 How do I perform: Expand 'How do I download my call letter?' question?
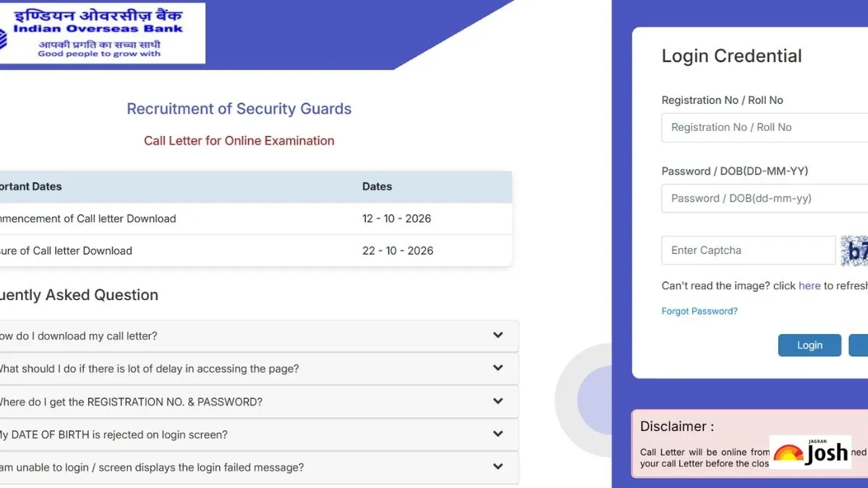tap(259, 335)
